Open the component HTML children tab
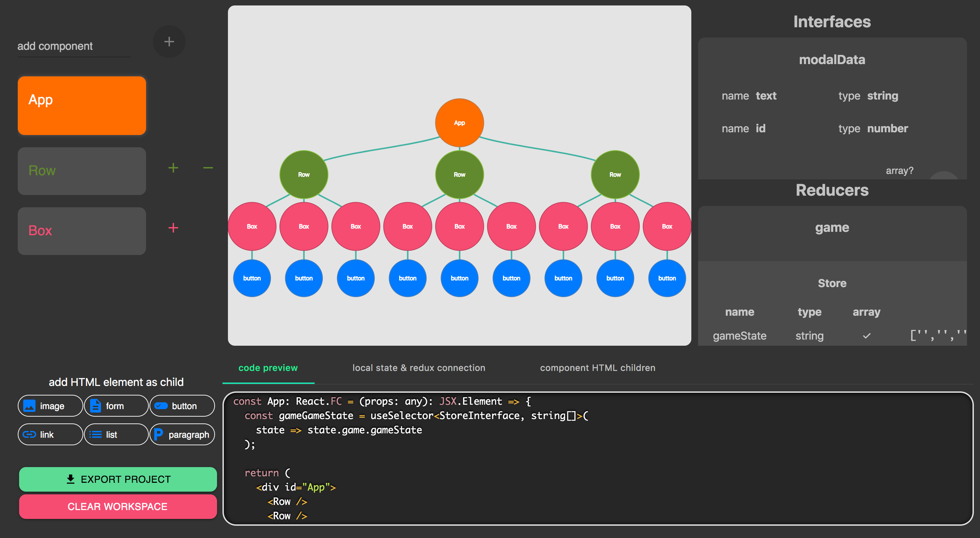 (x=597, y=368)
